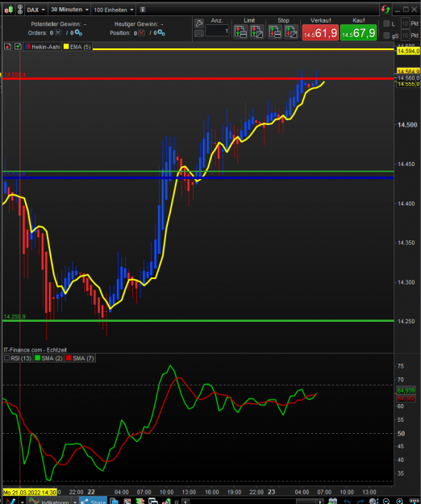
Task: Click the Anz. quantity input field
Action: (217, 31)
